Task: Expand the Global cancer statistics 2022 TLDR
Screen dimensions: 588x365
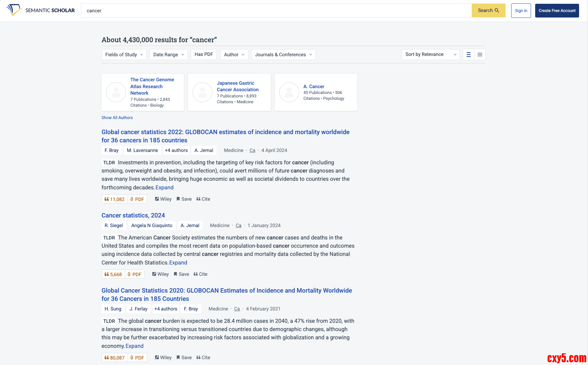Action: tap(164, 187)
